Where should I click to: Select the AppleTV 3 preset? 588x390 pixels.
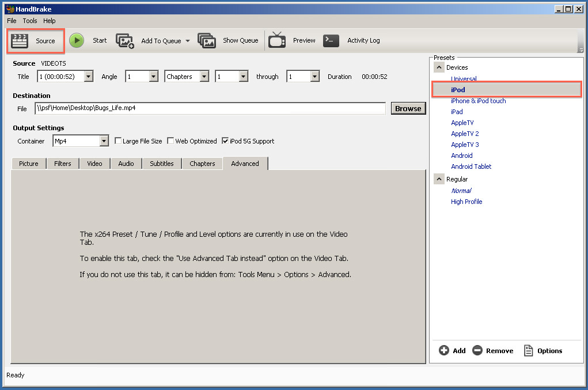click(x=465, y=145)
